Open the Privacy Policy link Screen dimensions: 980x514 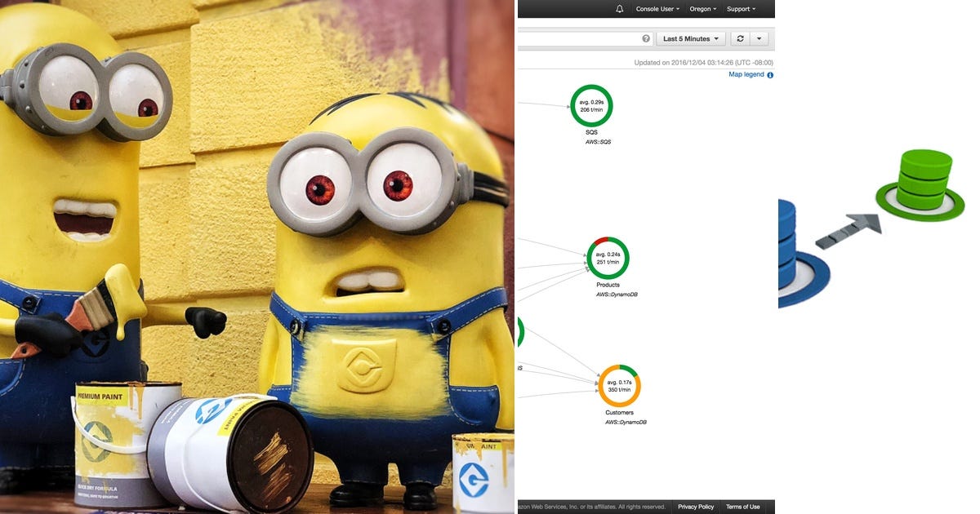pos(695,506)
